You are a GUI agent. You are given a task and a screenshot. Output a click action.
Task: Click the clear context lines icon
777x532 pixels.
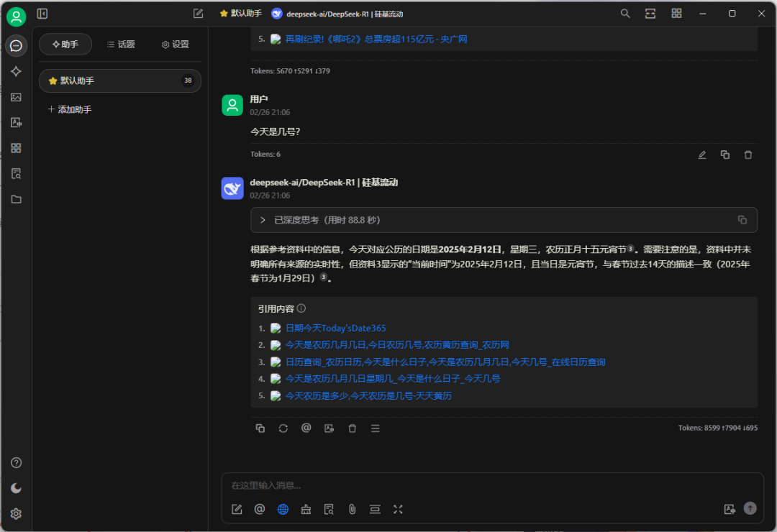[375, 509]
